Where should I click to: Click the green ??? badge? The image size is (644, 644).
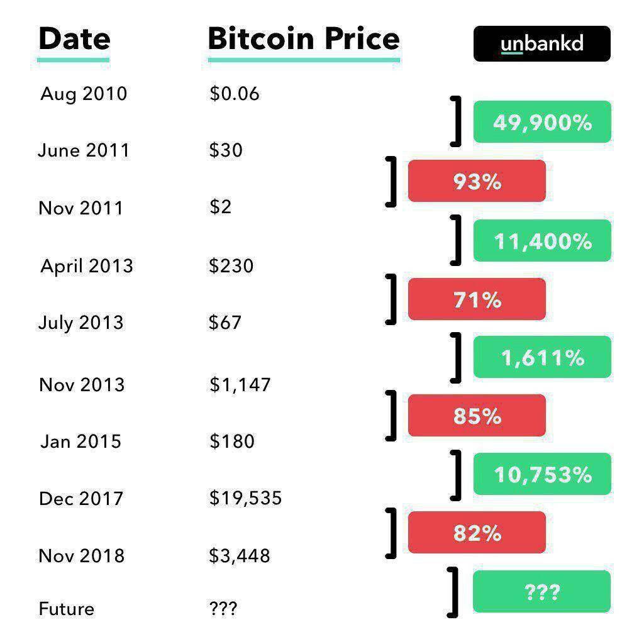point(541,592)
